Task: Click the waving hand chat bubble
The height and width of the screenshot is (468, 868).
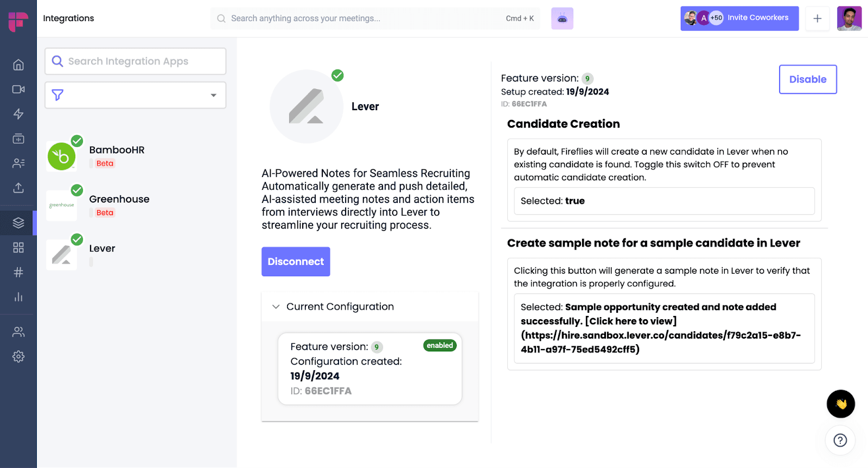Action: point(841,404)
